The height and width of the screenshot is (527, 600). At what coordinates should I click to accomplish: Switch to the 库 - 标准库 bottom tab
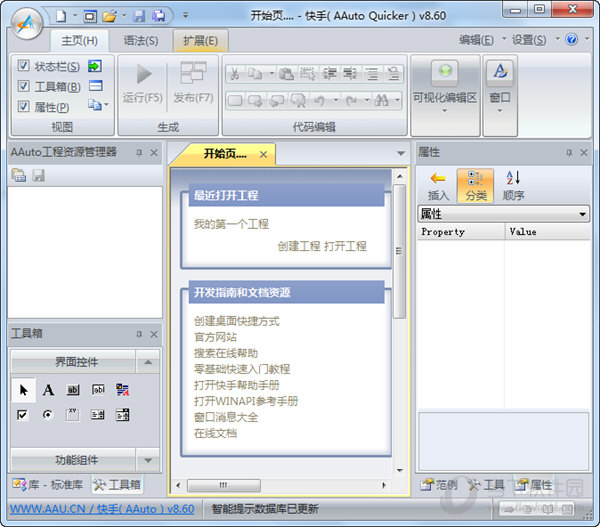click(48, 485)
